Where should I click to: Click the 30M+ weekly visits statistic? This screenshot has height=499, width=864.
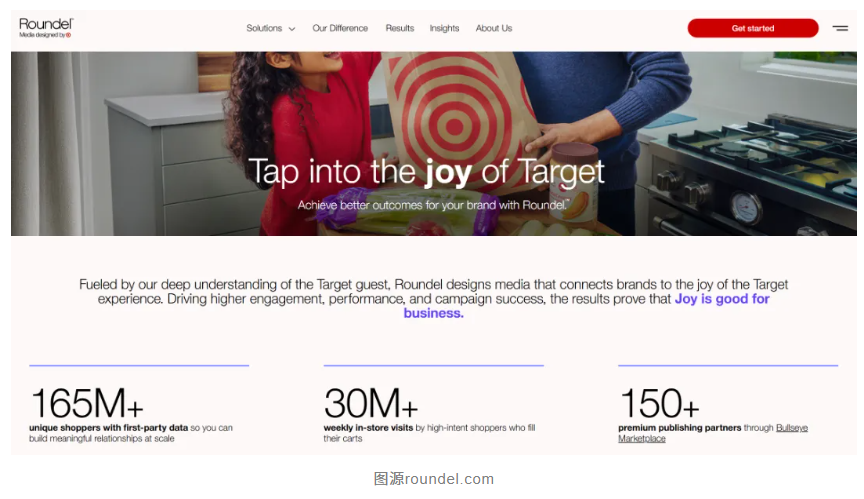tap(371, 403)
